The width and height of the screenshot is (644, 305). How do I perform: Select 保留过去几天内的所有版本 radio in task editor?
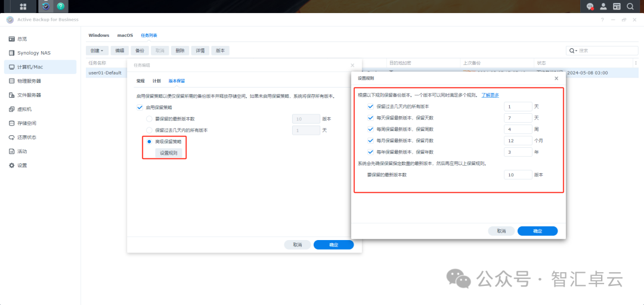click(x=149, y=130)
